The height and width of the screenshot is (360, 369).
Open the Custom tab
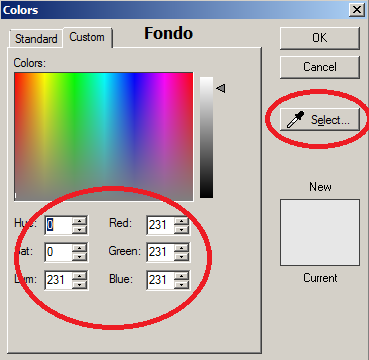[87, 37]
